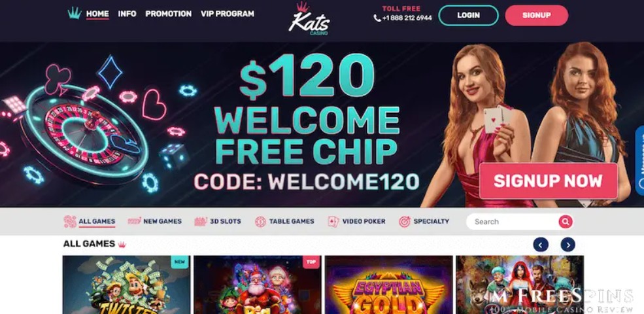644x314 pixels.
Task: Click the Specialty target icon
Action: point(405,222)
